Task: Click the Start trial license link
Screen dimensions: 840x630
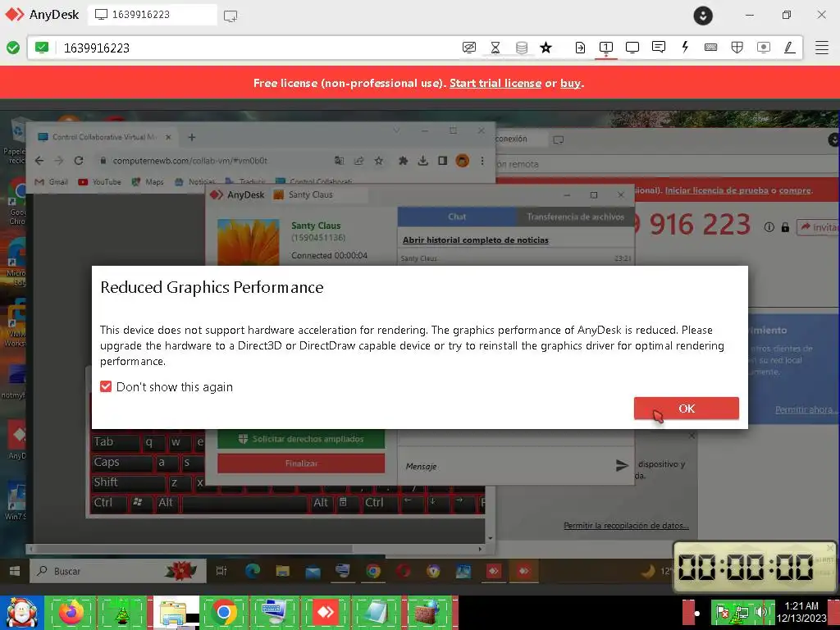Action: 495,83
